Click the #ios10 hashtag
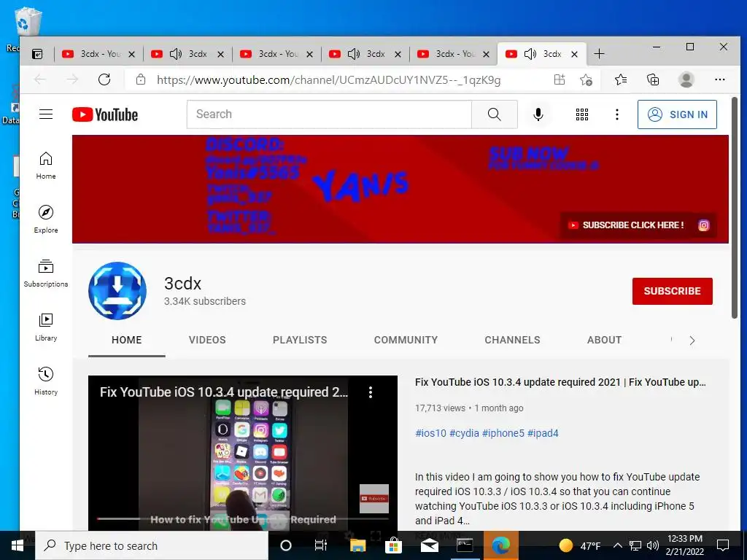 pos(430,433)
